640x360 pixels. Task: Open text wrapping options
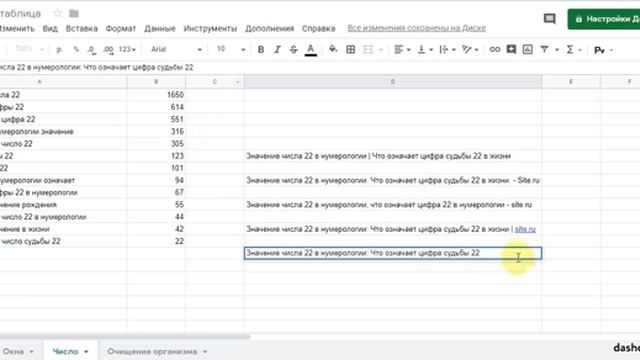[447, 50]
